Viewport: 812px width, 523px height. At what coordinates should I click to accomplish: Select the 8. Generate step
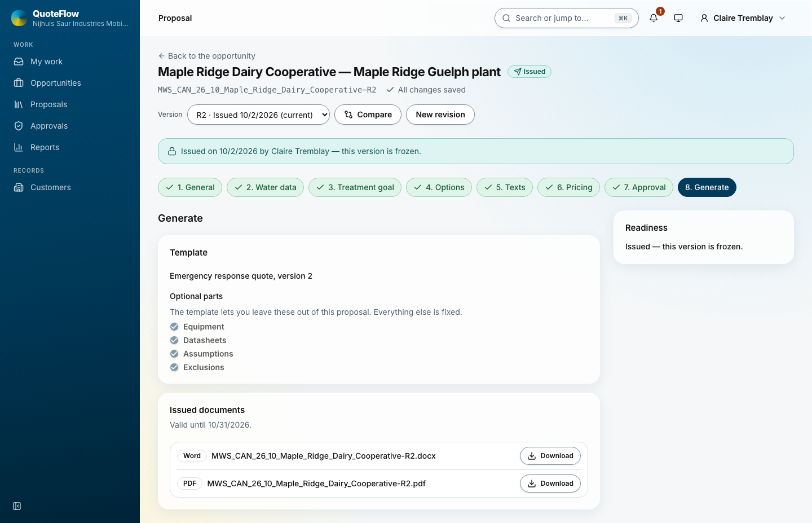[x=707, y=187]
